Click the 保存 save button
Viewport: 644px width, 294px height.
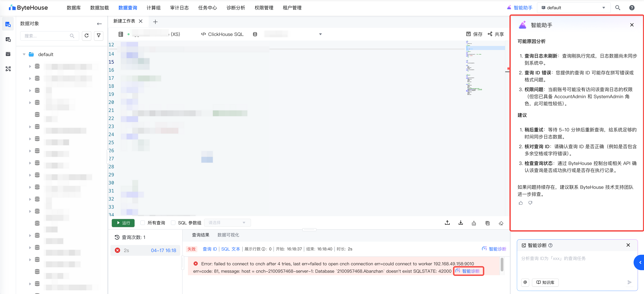[x=474, y=34]
